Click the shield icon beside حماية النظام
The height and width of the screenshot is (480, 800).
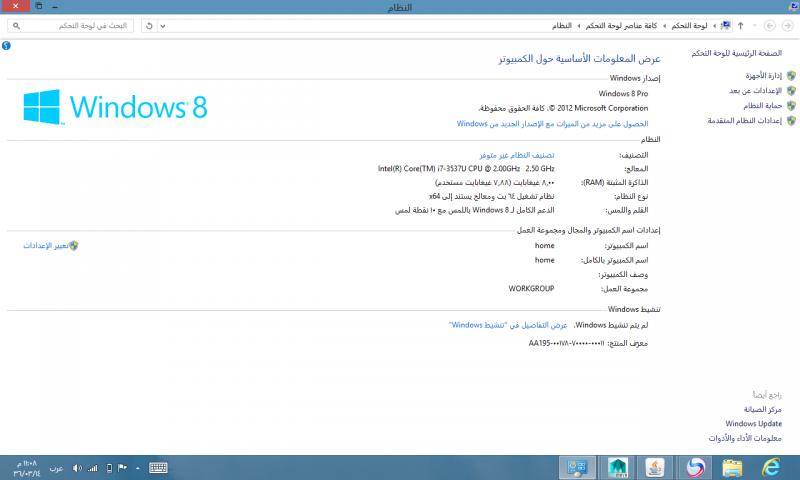791,106
